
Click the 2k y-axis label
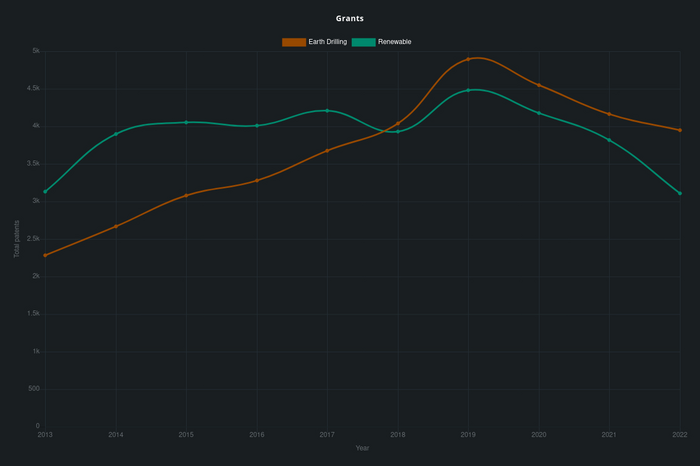pos(36,276)
